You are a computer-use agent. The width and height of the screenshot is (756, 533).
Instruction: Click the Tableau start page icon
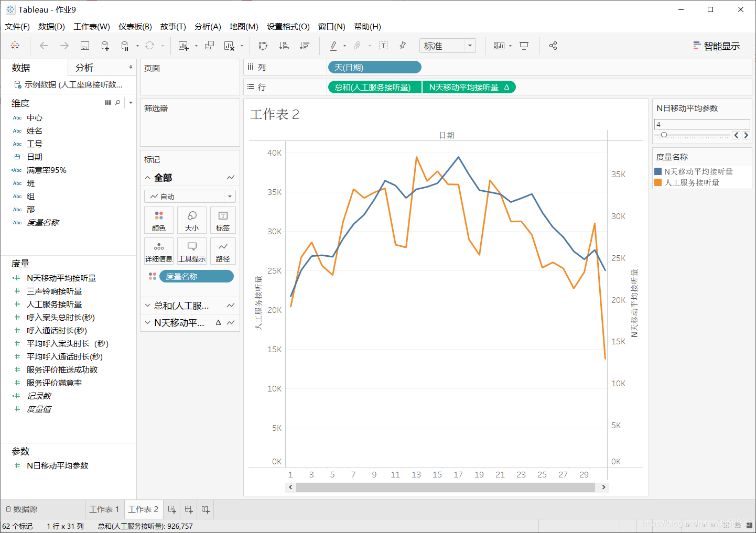coord(15,46)
